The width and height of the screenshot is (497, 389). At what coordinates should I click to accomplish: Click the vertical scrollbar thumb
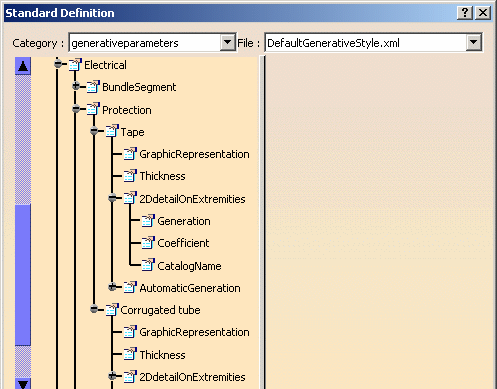pos(23,275)
